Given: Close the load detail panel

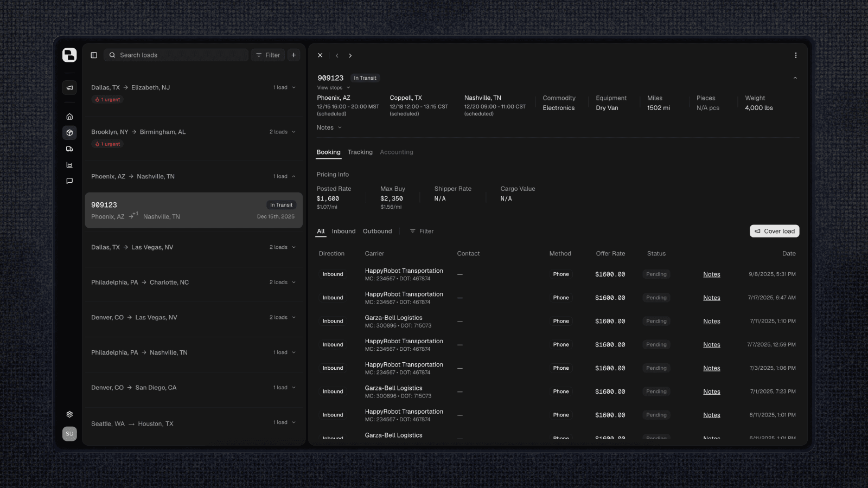Looking at the screenshot, I should pos(320,55).
